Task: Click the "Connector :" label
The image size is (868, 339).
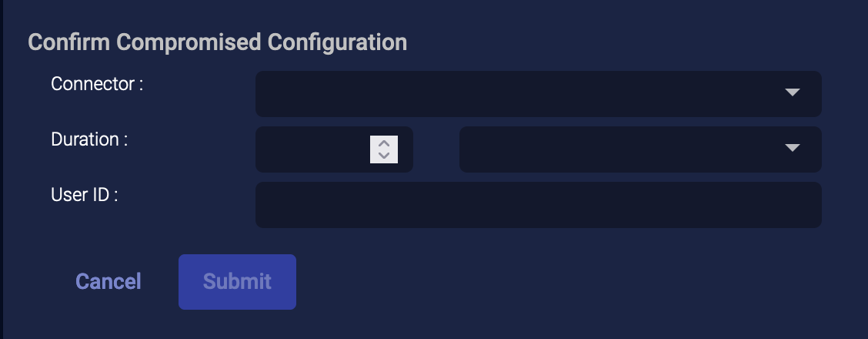Action: point(97,84)
